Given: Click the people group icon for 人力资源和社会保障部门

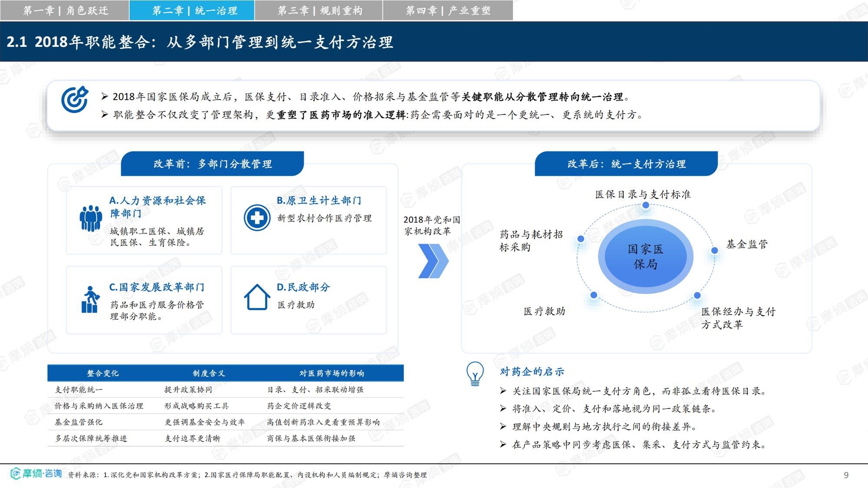Looking at the screenshot, I should (x=91, y=218).
